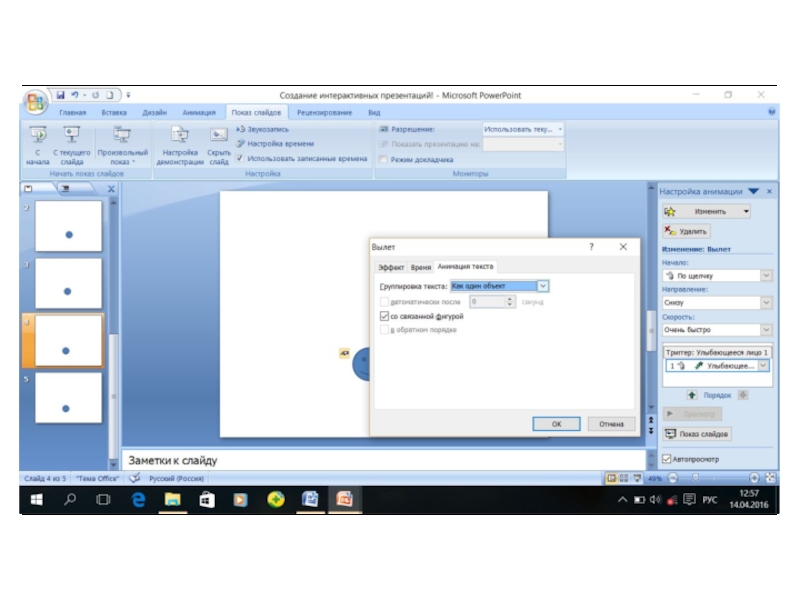Open the Начало 'По щелчку' dropdown
This screenshot has width=800, height=600.
766,275
